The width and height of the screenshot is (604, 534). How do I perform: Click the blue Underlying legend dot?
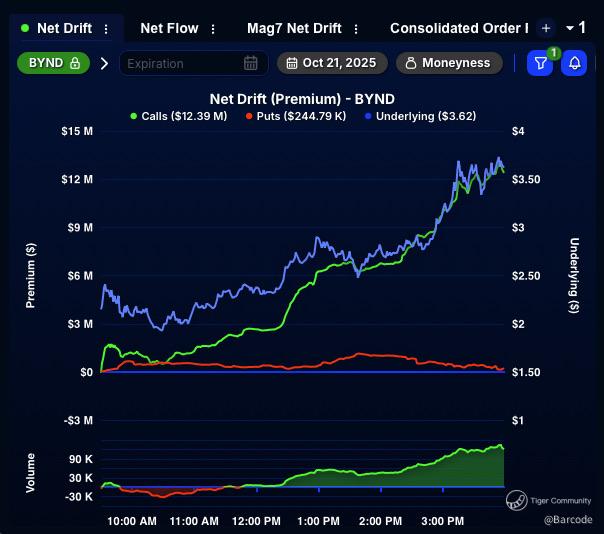point(368,116)
